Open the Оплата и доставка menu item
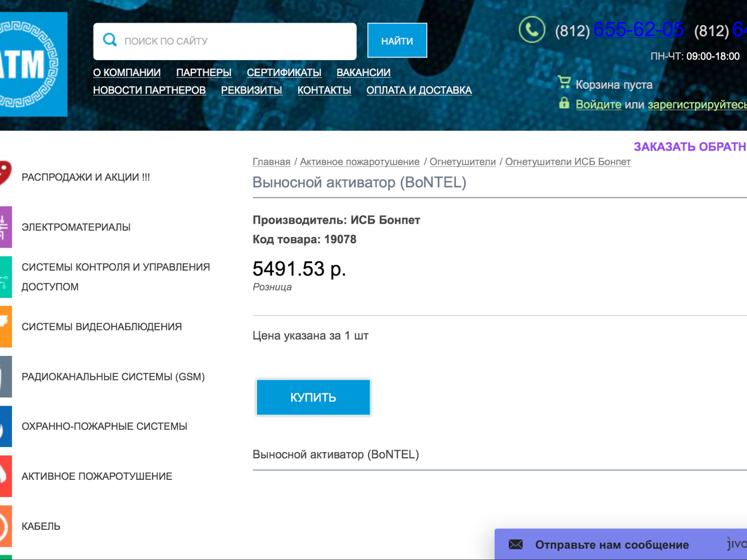 pyautogui.click(x=419, y=90)
